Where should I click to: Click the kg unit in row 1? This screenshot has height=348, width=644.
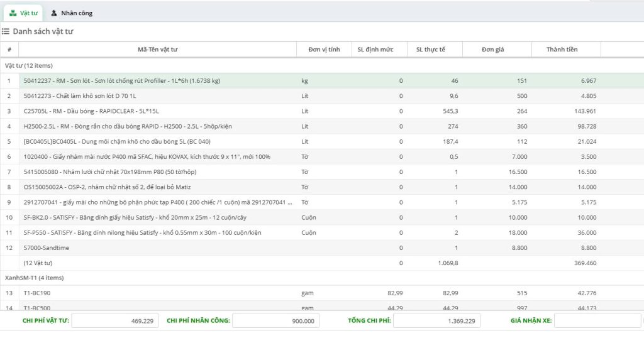point(304,81)
